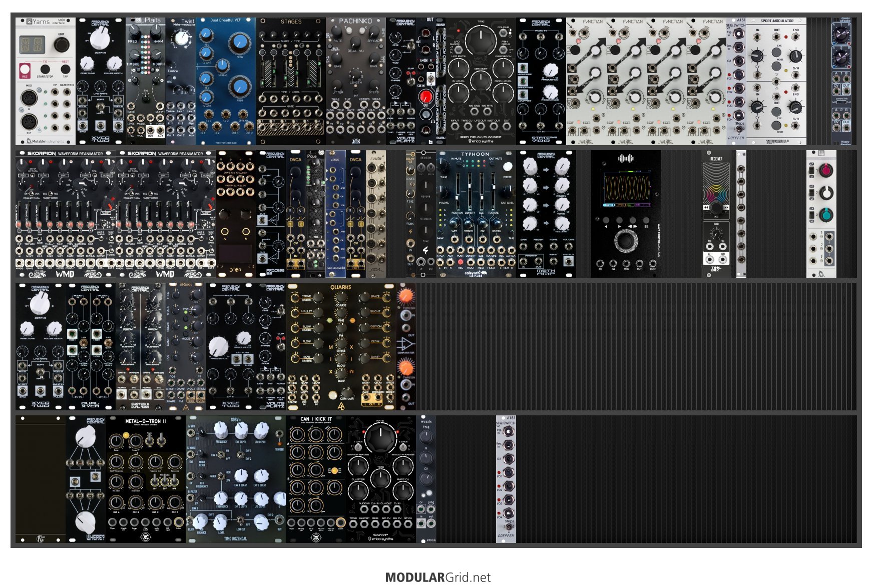This screenshot has height=588, width=877.
Task: Click the OUT jack on μPlaits
Action: (151, 130)
